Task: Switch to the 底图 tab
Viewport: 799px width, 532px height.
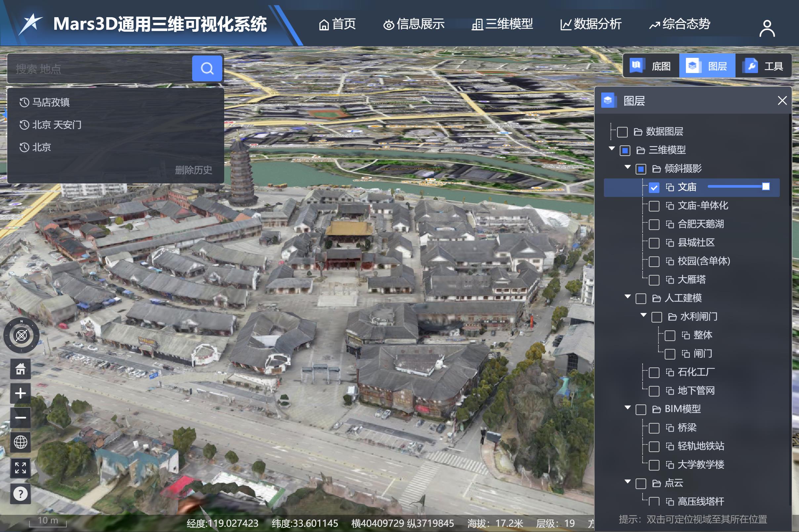Action: point(651,66)
